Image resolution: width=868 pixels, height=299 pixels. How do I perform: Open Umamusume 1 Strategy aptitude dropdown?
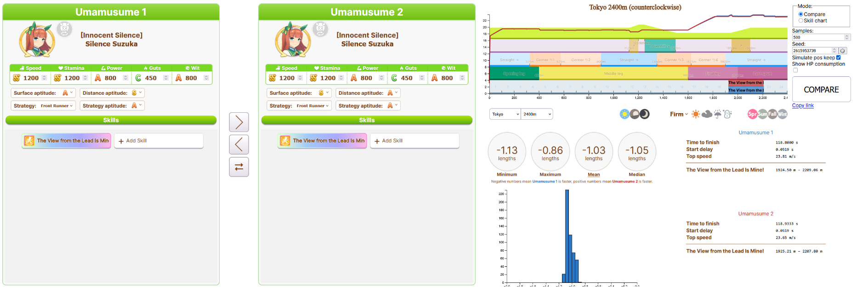click(112, 106)
